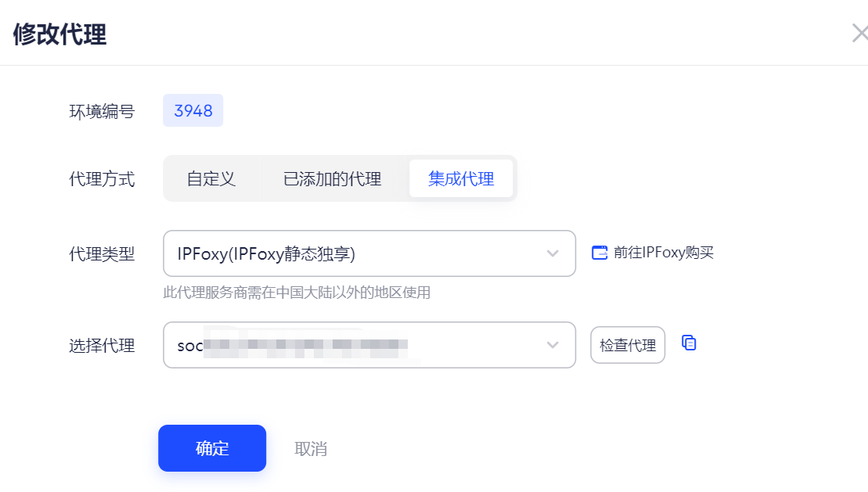Click the 代理类型 dropdown chevron arrow
This screenshot has width=868, height=492.
point(553,253)
